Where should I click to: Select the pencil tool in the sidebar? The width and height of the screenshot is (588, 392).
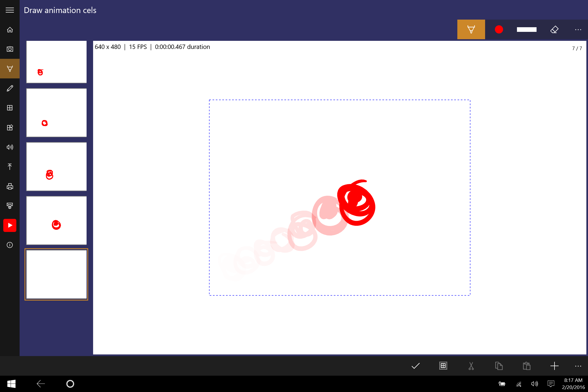(x=10, y=88)
